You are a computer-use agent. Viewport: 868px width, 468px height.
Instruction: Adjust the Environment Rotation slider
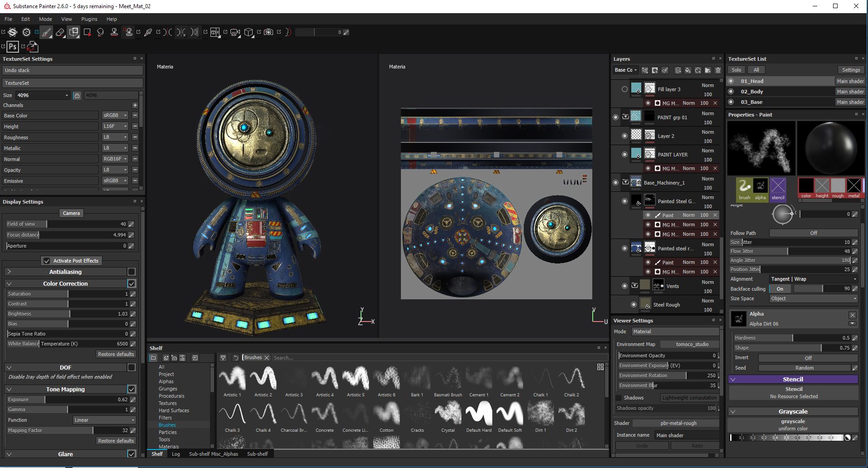tap(668, 375)
